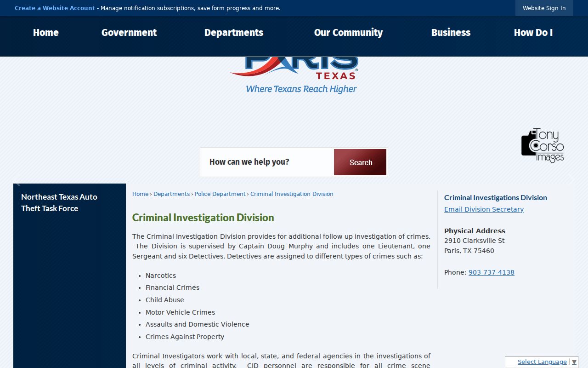The height and width of the screenshot is (368, 588).
Task: Click Email Division Secretary link
Action: 484,209
